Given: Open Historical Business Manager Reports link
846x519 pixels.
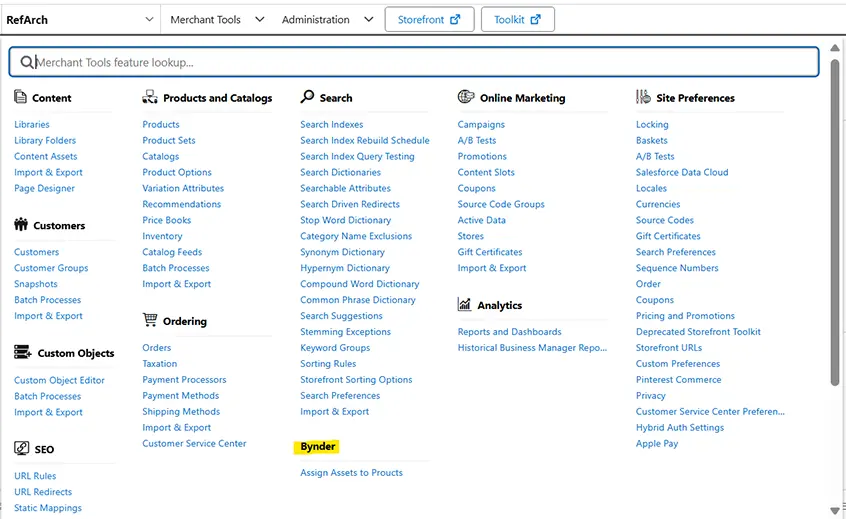Looking at the screenshot, I should point(532,348).
